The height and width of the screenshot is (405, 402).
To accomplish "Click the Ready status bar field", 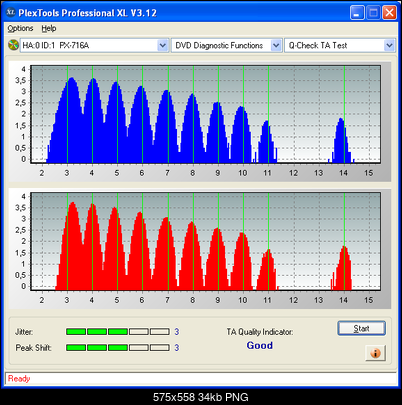I will click(x=201, y=379).
